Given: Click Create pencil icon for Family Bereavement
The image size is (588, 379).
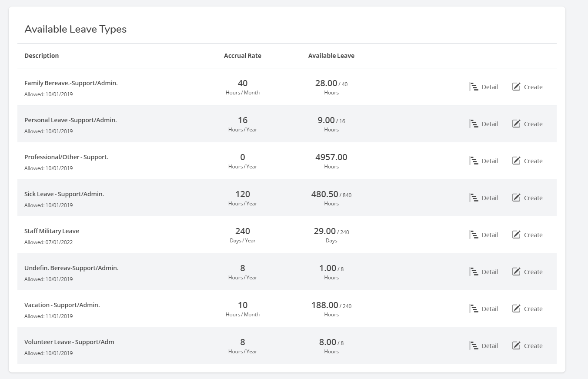Looking at the screenshot, I should tap(516, 87).
